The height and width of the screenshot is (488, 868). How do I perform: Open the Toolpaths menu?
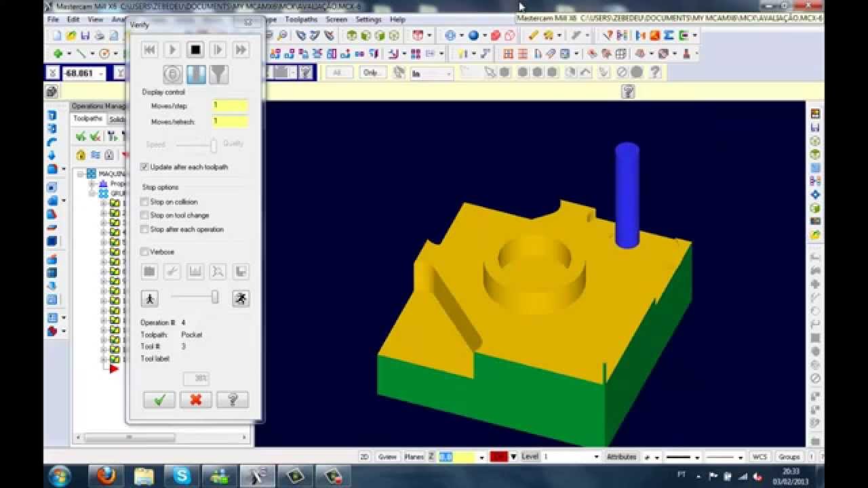pyautogui.click(x=301, y=20)
